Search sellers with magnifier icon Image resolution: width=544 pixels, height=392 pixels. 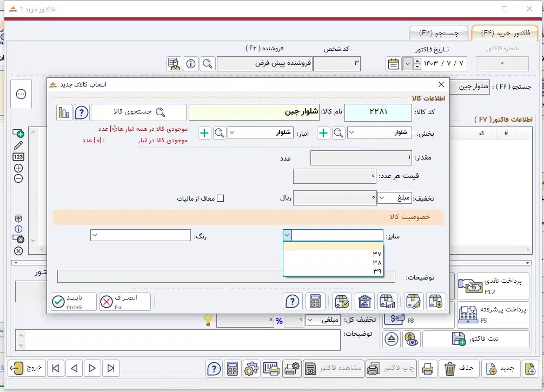(208, 64)
